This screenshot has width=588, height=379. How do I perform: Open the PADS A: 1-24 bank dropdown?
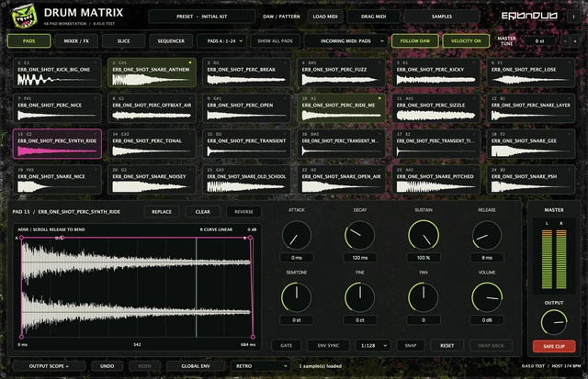221,40
